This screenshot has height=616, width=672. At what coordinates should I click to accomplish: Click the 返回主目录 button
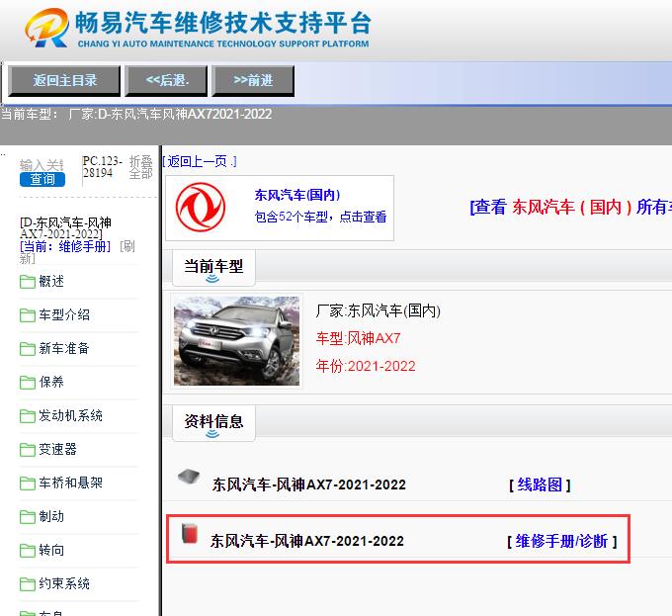click(x=64, y=81)
